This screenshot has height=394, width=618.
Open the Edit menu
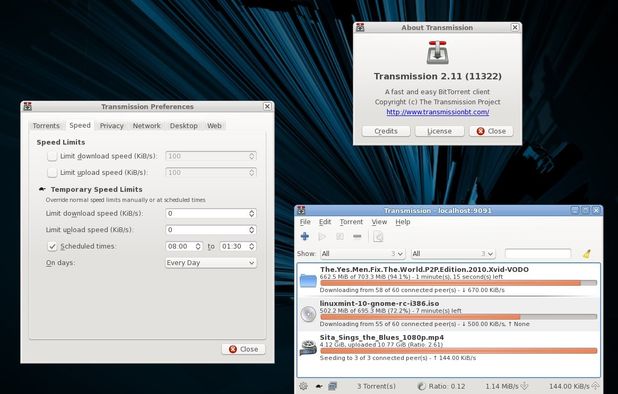click(325, 222)
